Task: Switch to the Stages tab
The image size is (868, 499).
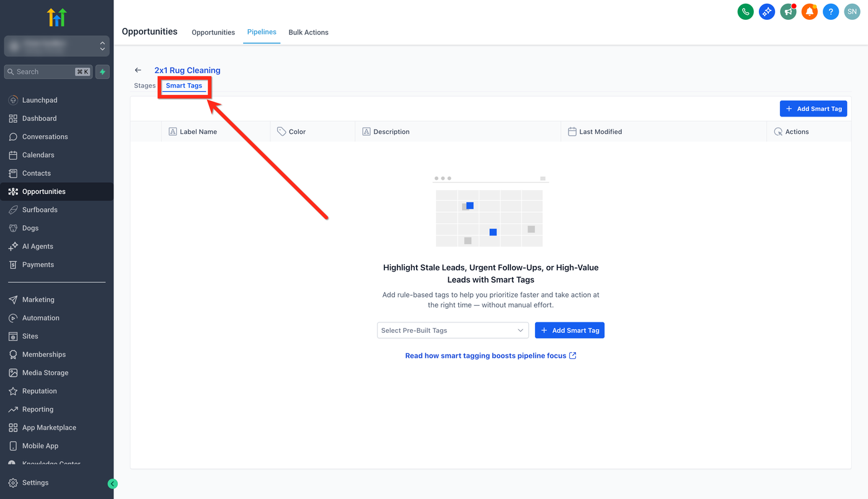Action: pyautogui.click(x=144, y=86)
